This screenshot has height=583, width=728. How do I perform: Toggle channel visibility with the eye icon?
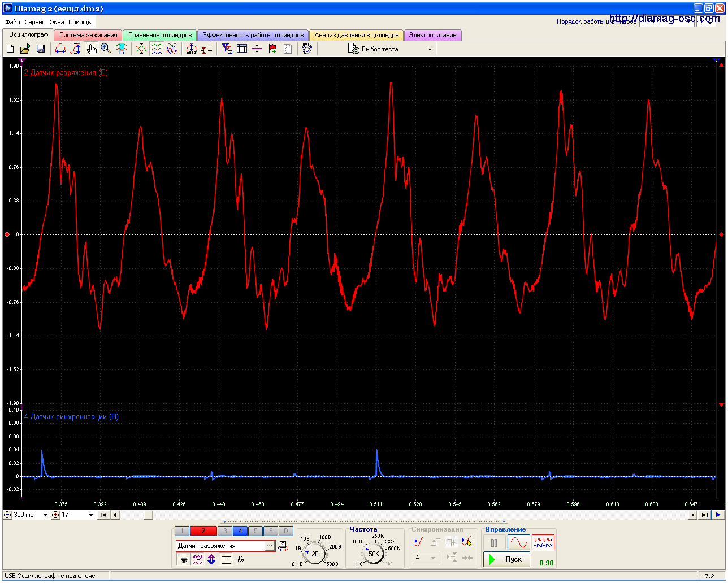[184, 560]
